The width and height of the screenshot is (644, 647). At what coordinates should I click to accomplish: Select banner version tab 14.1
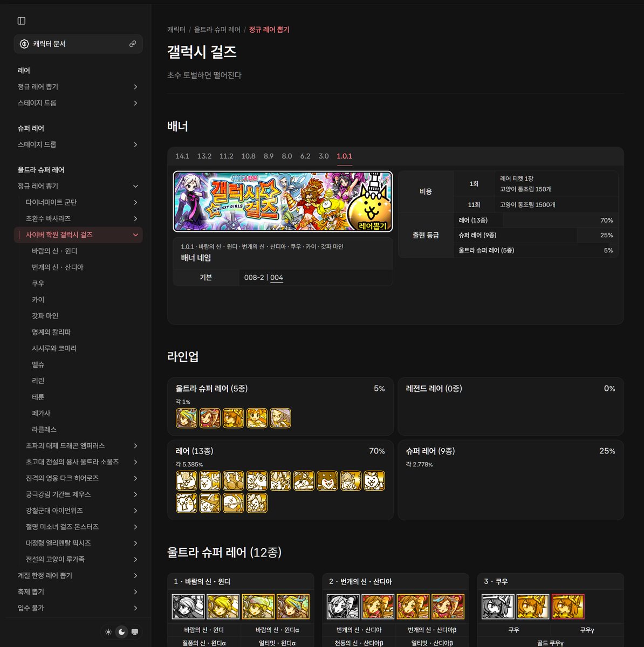(x=182, y=156)
